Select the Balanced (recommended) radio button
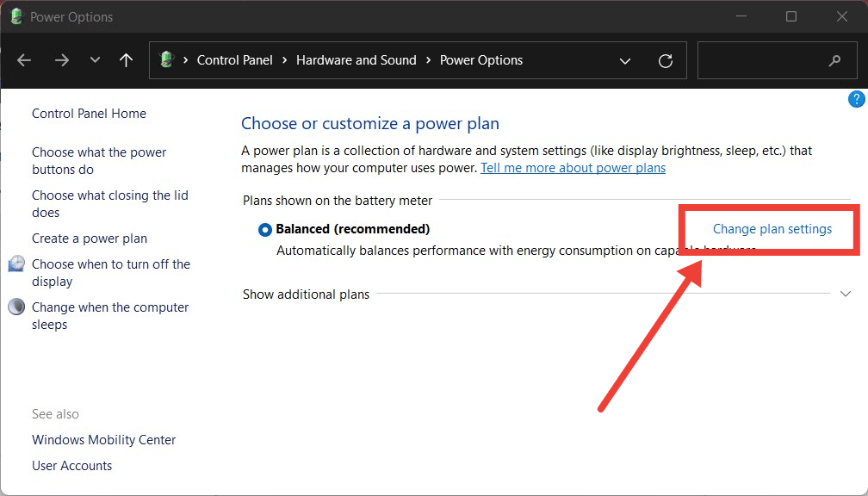Image resolution: width=868 pixels, height=496 pixels. point(265,230)
